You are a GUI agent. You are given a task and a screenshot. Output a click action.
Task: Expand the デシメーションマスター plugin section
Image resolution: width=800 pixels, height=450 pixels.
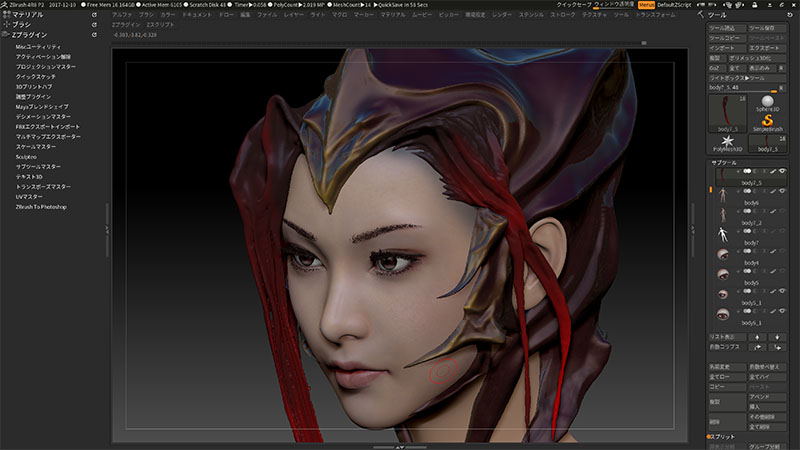pyautogui.click(x=43, y=117)
